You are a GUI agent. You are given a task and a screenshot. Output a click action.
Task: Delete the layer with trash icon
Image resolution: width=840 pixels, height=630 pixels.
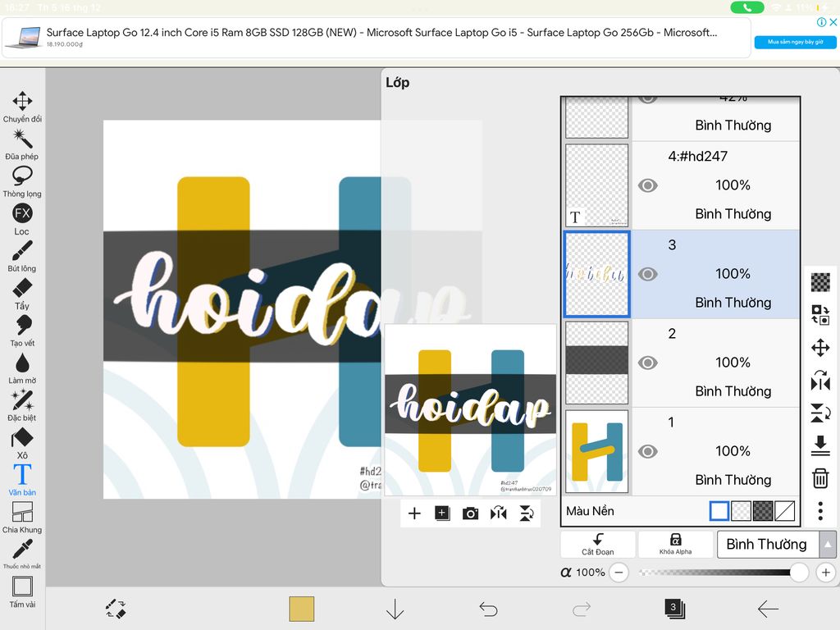[820, 478]
